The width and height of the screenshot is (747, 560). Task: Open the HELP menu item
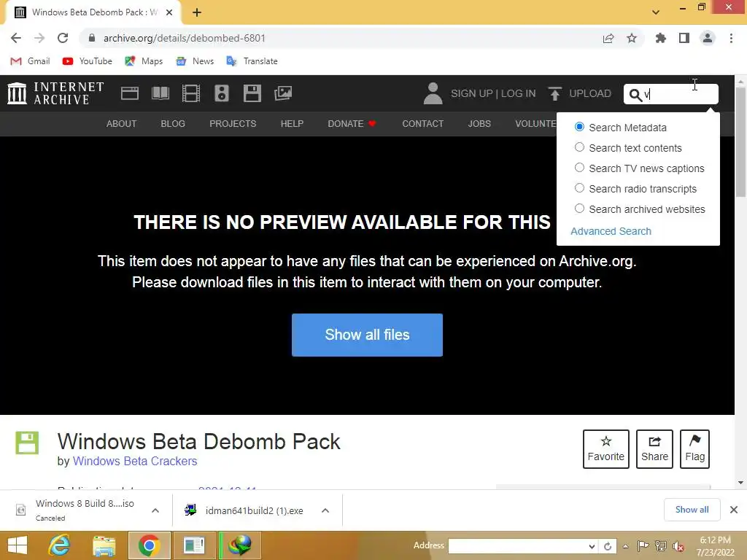[292, 124]
